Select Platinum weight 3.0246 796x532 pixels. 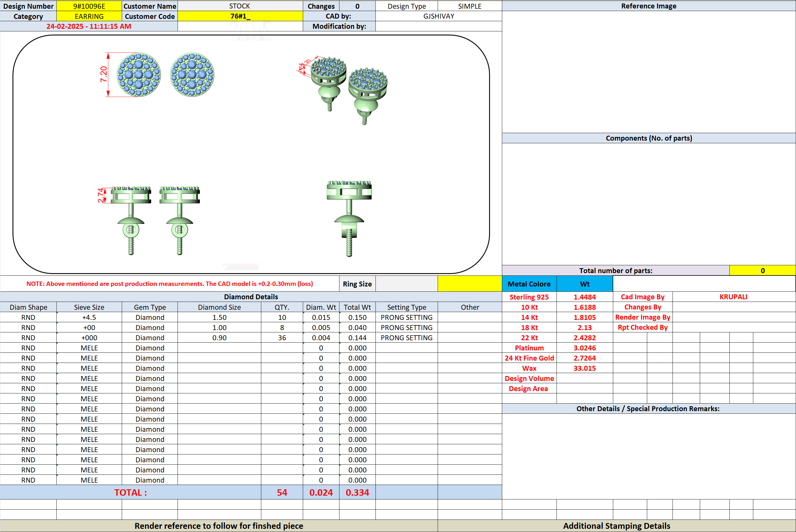coord(585,348)
